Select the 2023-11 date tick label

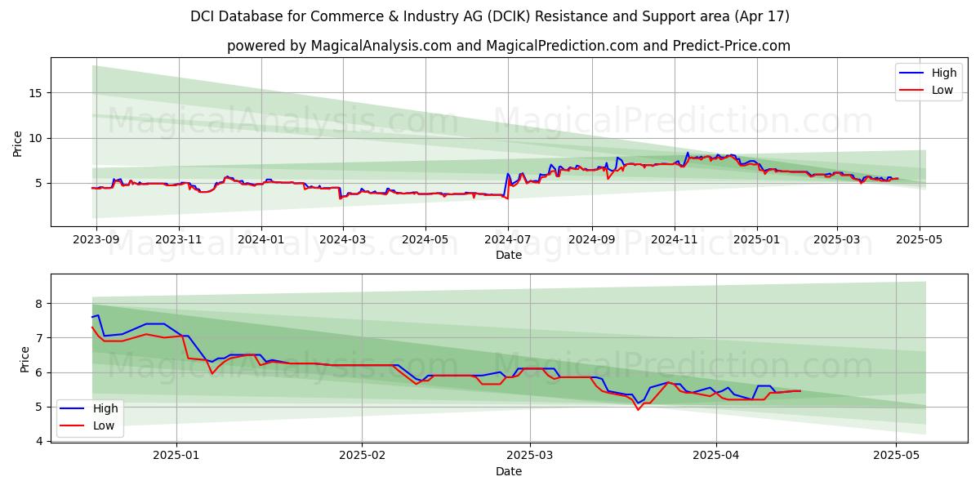179,239
